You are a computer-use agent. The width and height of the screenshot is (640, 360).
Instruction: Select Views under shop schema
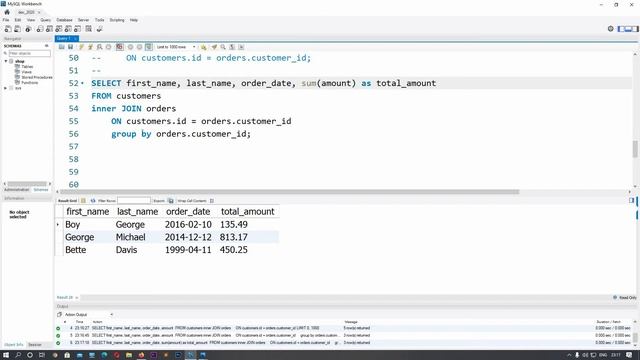[x=27, y=72]
